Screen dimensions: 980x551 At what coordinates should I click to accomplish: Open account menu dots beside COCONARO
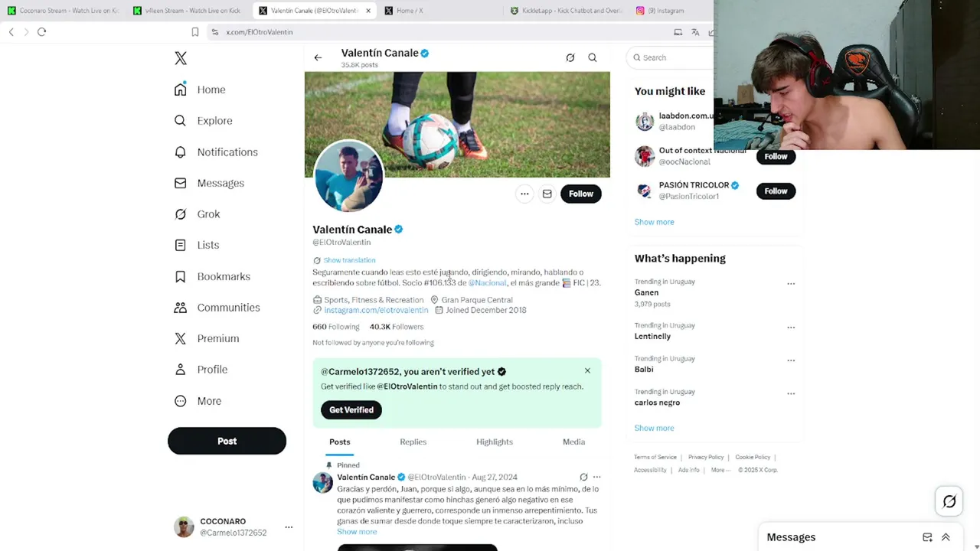point(289,527)
